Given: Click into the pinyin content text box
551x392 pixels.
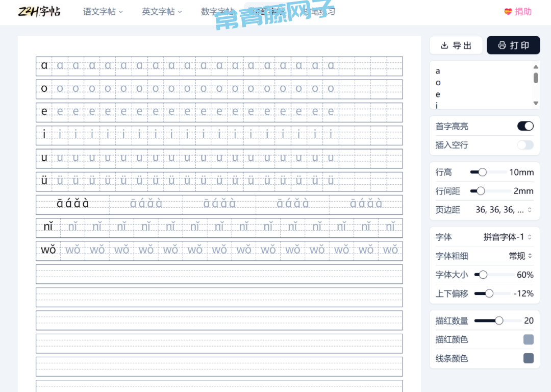Looking at the screenshot, I should [480, 87].
